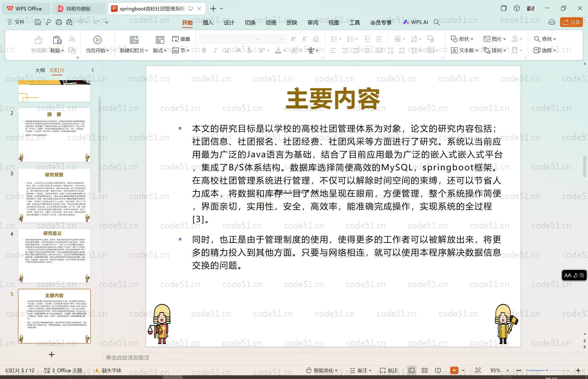Click the add slide plus button
588x379 pixels.
pyautogui.click(x=52, y=354)
